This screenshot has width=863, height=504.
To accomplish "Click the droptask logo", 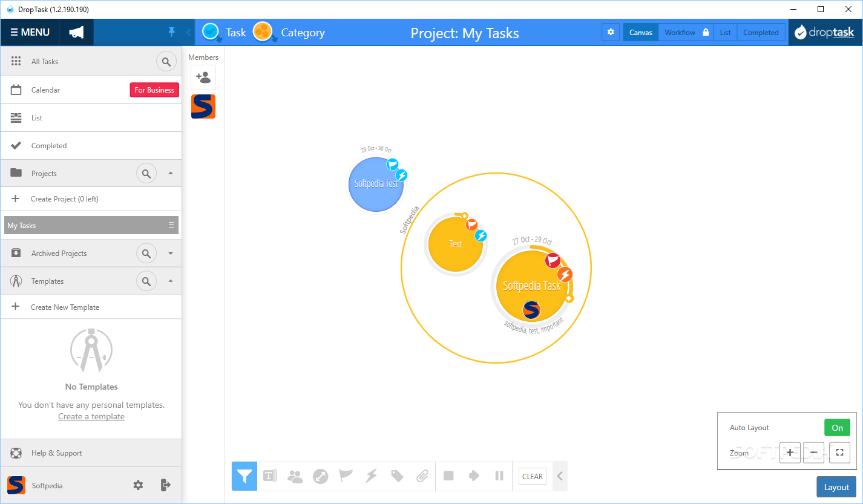I will [825, 33].
